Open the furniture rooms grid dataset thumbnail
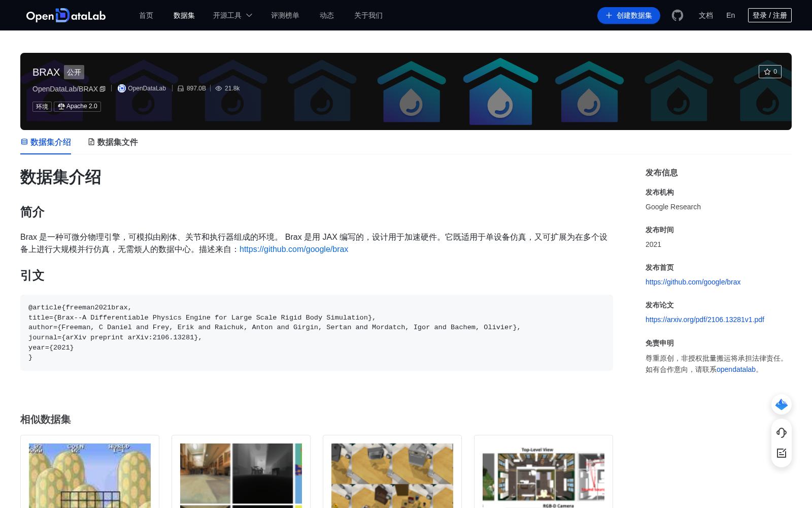 pos(392,475)
